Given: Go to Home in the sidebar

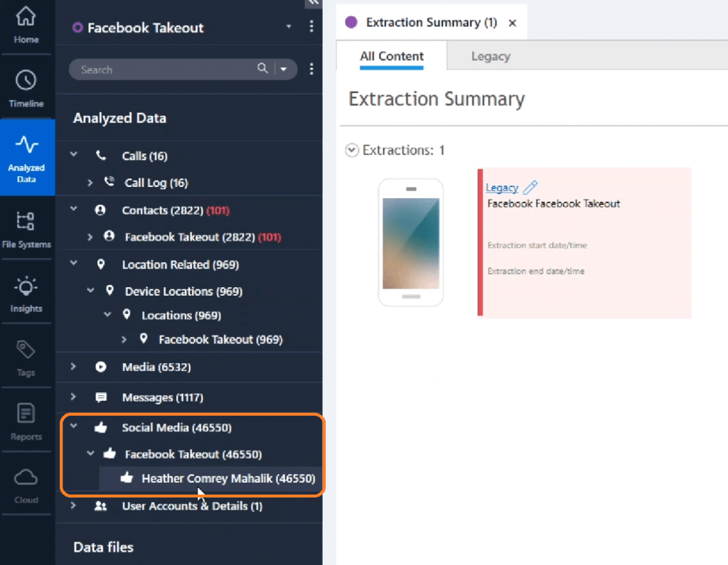Looking at the screenshot, I should [x=26, y=26].
